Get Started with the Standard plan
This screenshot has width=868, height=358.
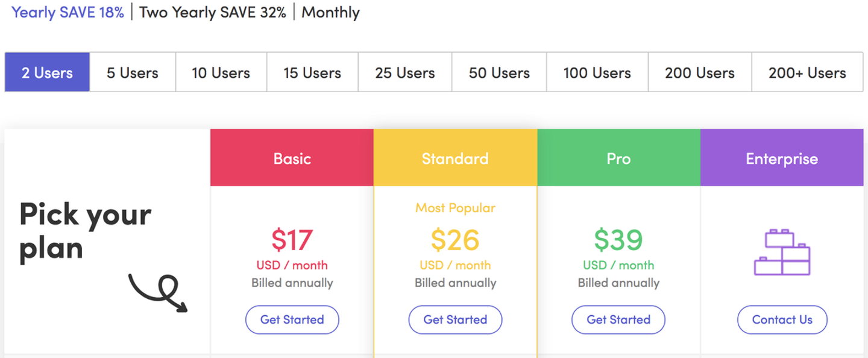(x=455, y=320)
